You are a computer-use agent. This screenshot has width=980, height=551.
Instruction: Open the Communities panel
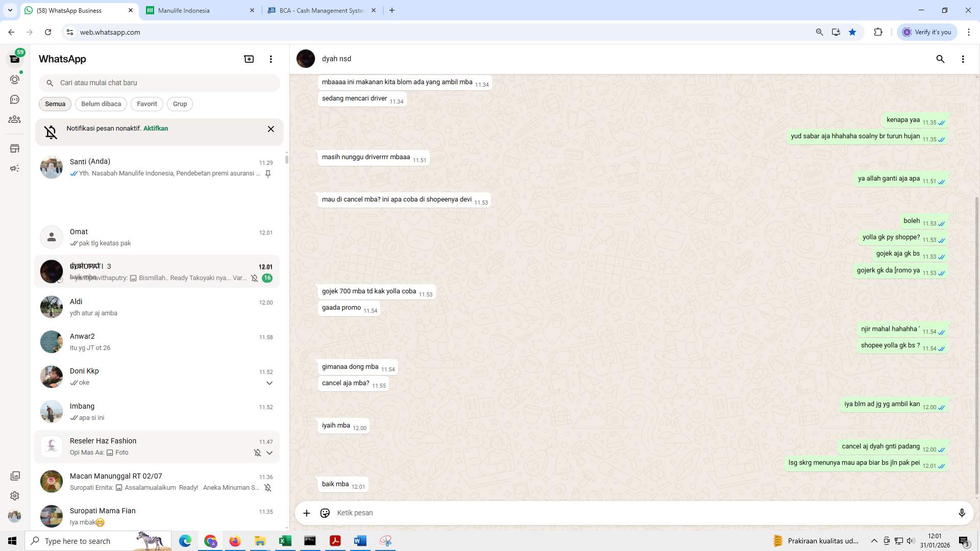15,119
